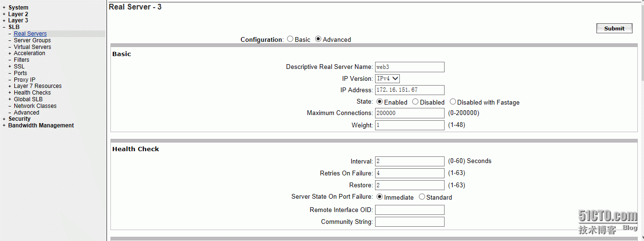Select Advanced configuration radio button

pyautogui.click(x=318, y=39)
